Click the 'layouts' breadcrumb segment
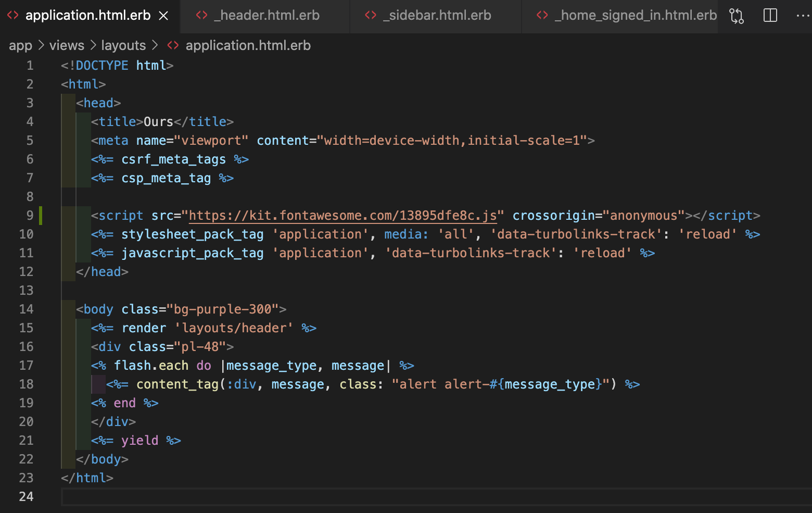Screen dimensions: 812x513 [123, 46]
